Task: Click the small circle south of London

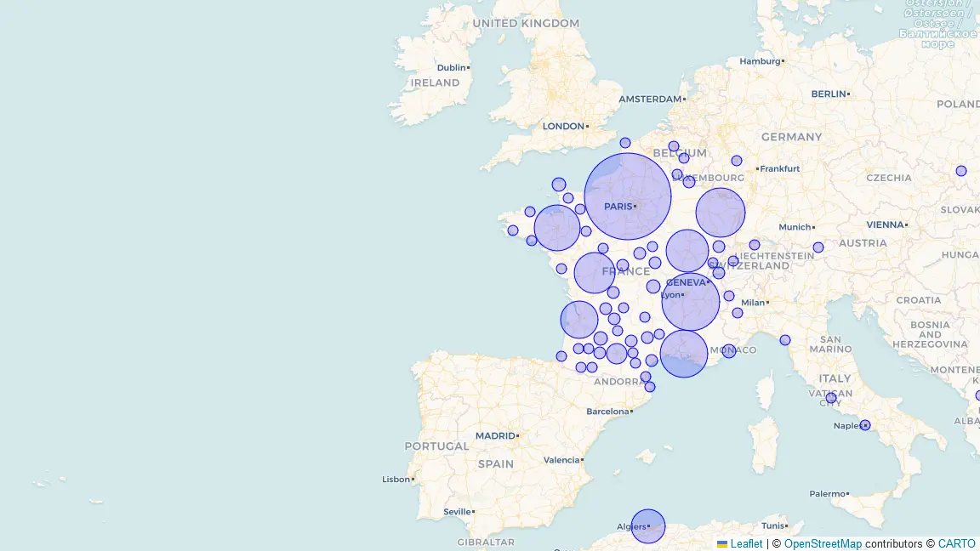Action: 625,143
